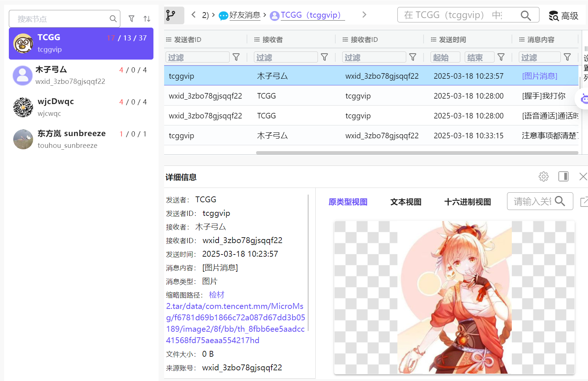Image resolution: width=588 pixels, height=381 pixels.
Task: Focus the 消息内容 filter input
Action: (539, 57)
